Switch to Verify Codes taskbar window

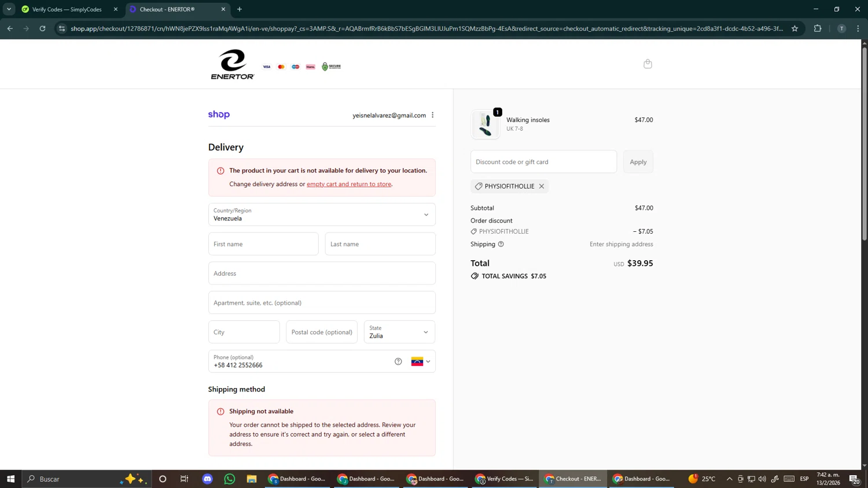tap(504, 479)
